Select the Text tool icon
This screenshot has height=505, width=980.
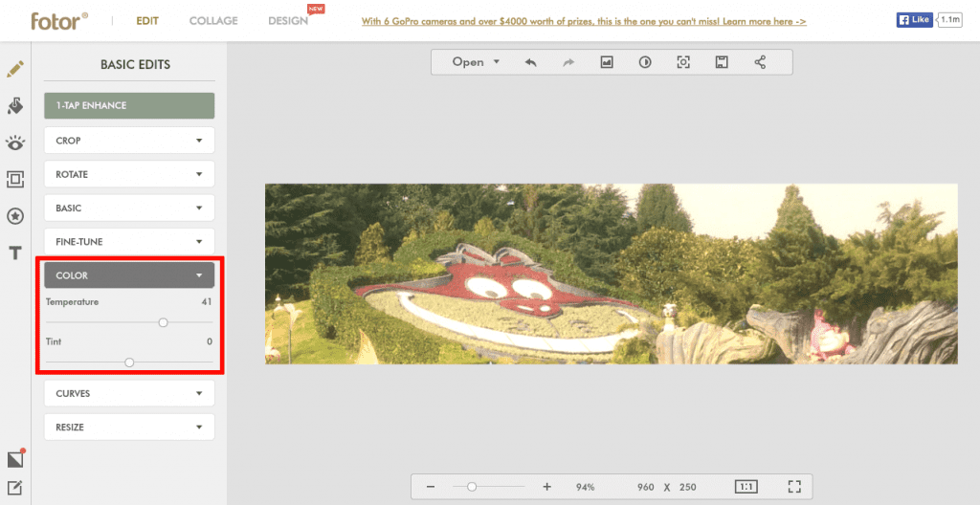click(x=15, y=253)
